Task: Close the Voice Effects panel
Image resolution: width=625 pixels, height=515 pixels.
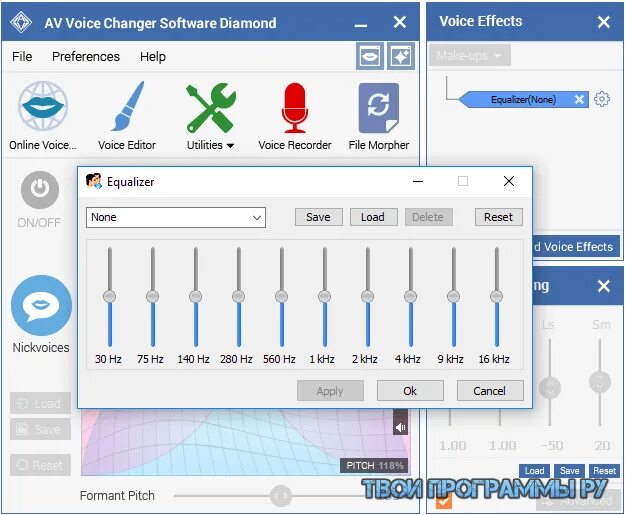Action: tap(604, 22)
